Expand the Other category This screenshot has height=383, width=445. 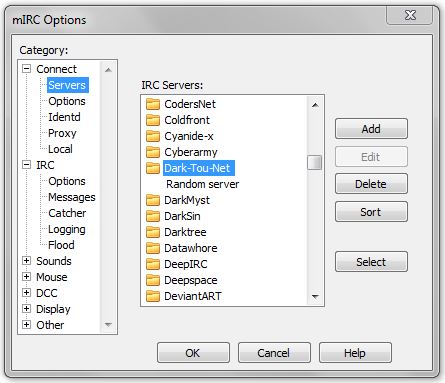(26, 325)
